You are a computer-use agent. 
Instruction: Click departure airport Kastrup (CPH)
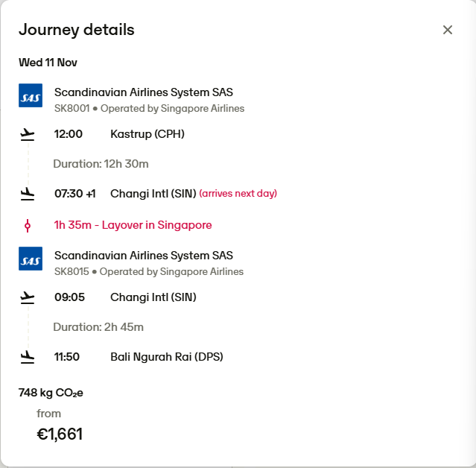coord(147,134)
